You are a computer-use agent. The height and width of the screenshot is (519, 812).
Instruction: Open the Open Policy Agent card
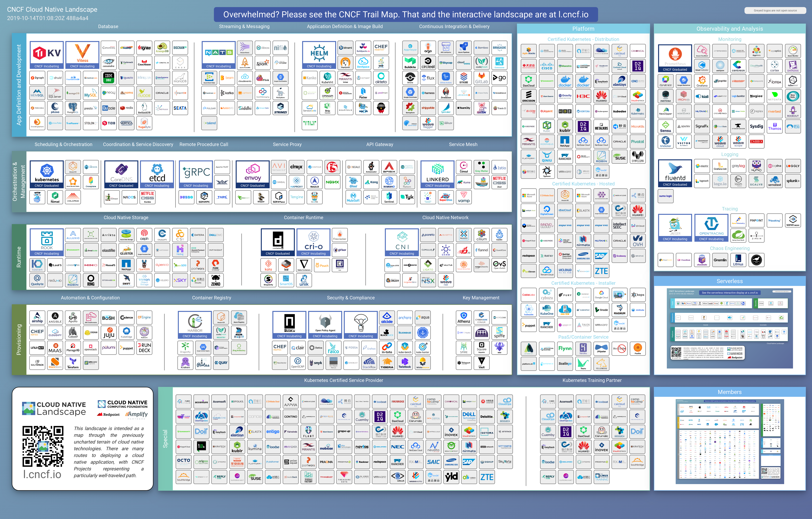pyautogui.click(x=325, y=325)
